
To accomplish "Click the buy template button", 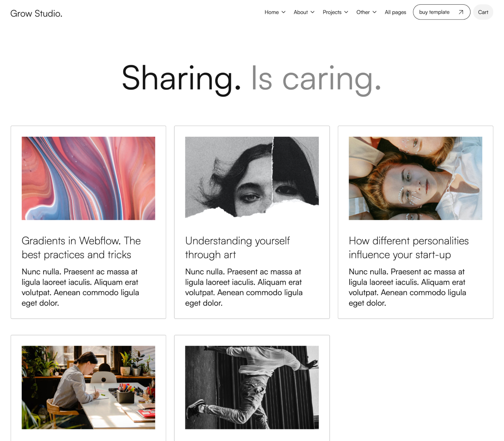I will click(x=442, y=12).
